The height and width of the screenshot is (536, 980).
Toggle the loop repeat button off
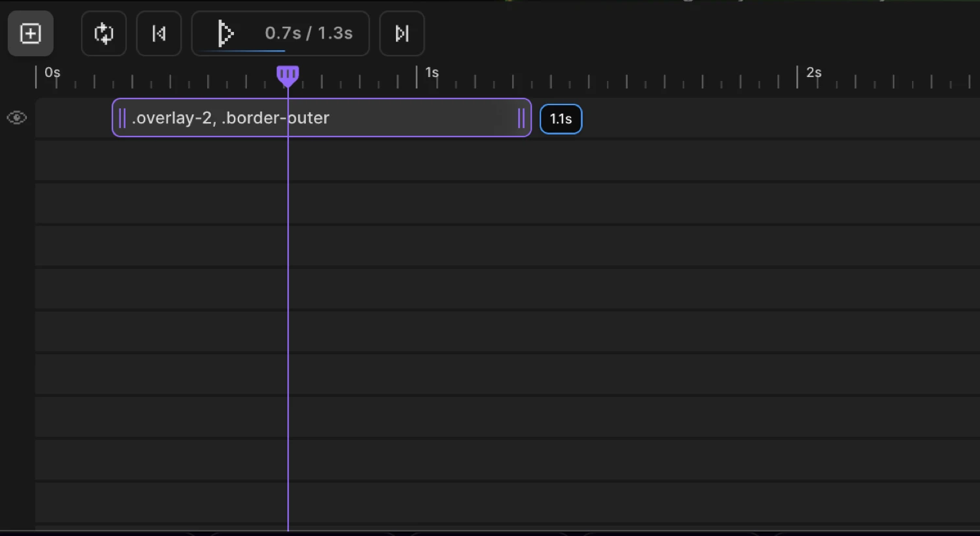coord(103,33)
